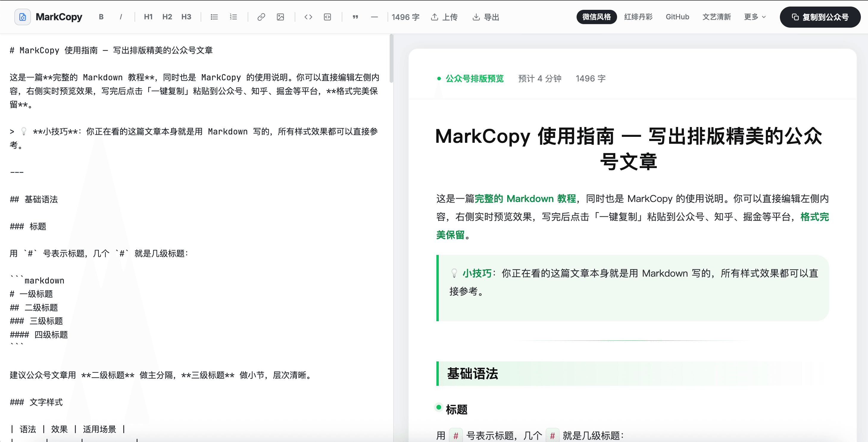Insert a horizontal rule
868x442 pixels.
tap(375, 17)
